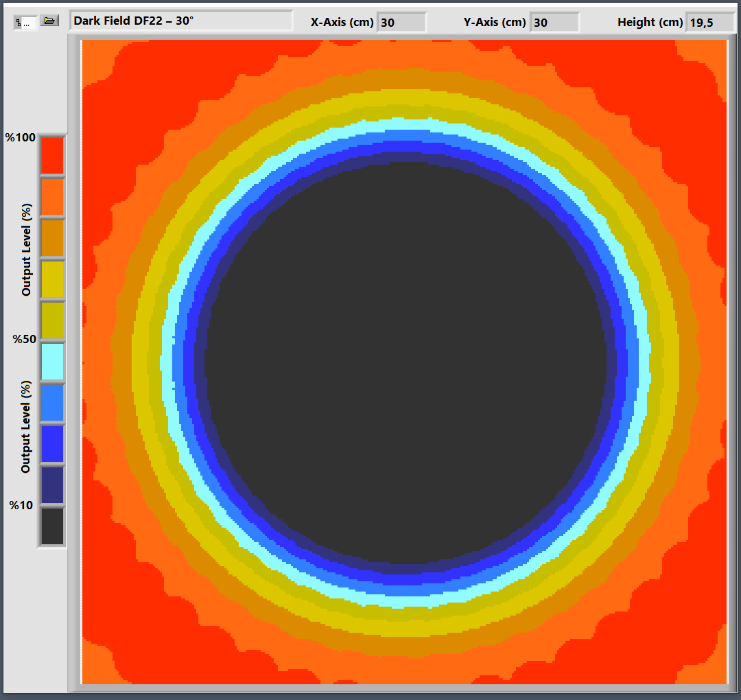Click the Height (cm) label

click(x=650, y=23)
